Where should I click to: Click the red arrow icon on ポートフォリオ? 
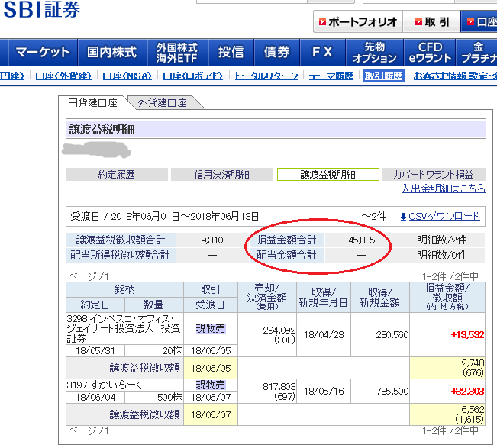click(322, 22)
